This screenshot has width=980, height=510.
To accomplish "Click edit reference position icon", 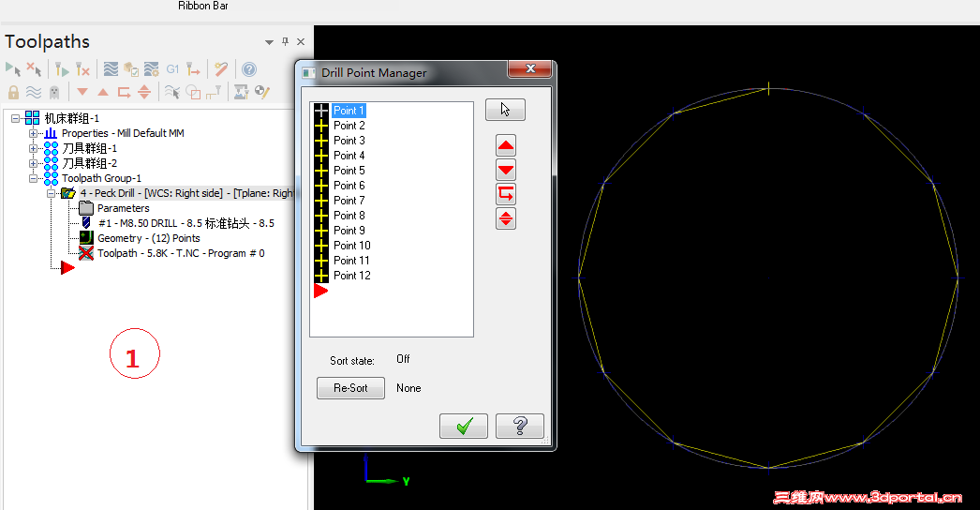I will 214,92.
